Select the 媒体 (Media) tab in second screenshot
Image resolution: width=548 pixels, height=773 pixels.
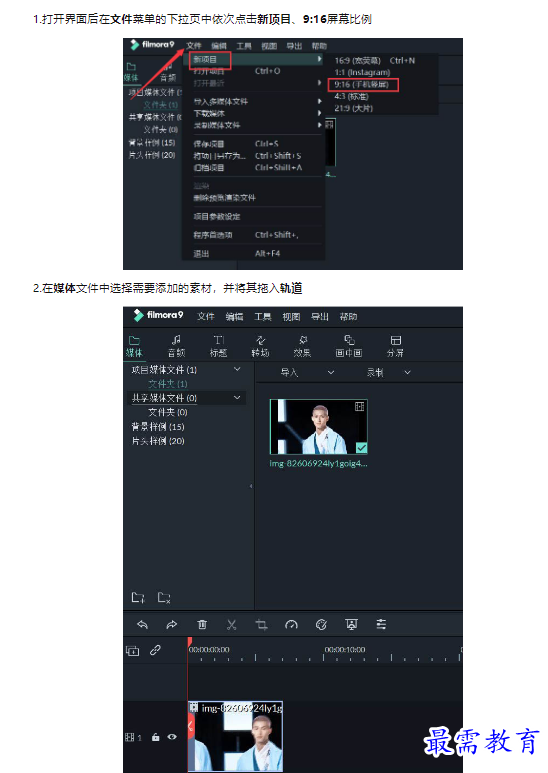coord(134,346)
